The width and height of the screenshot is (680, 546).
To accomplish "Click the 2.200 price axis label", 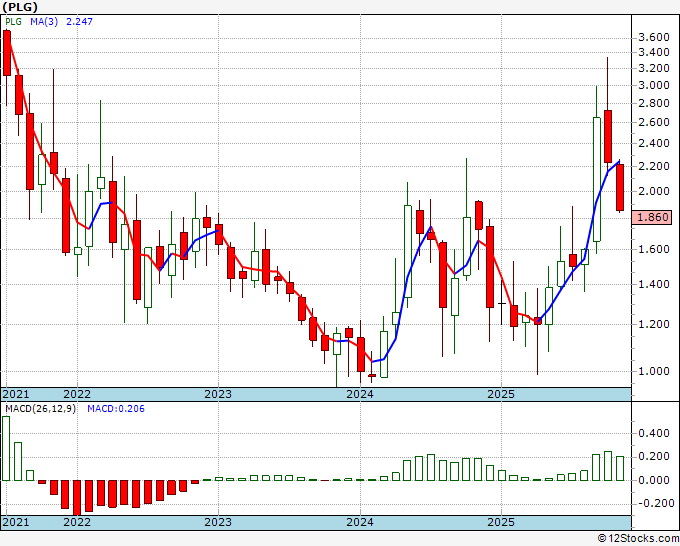I will pos(654,166).
